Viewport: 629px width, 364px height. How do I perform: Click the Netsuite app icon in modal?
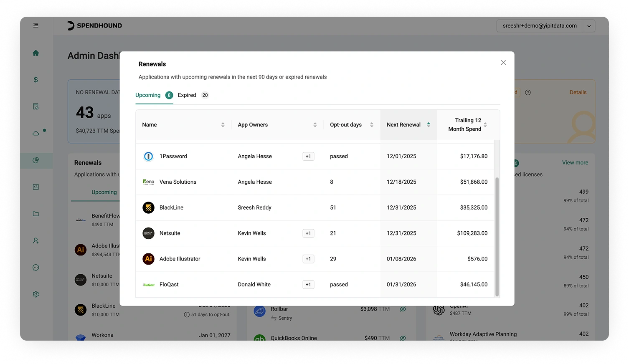148,233
